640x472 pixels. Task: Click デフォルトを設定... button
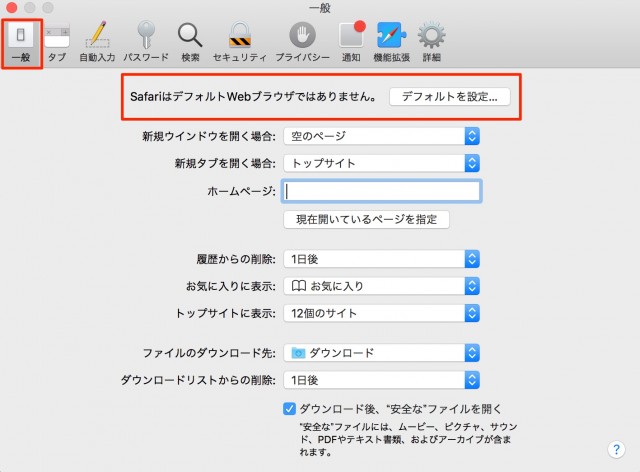(x=449, y=97)
